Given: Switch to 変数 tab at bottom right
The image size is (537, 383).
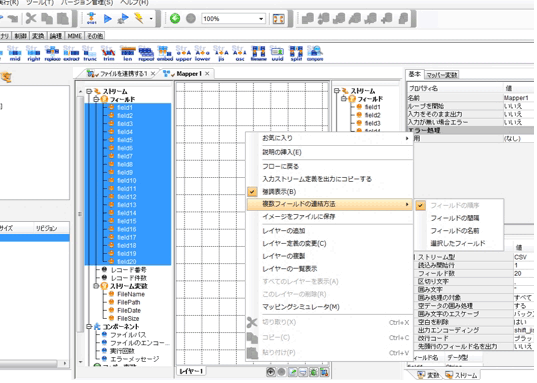Looking at the screenshot, I should click(x=428, y=375).
